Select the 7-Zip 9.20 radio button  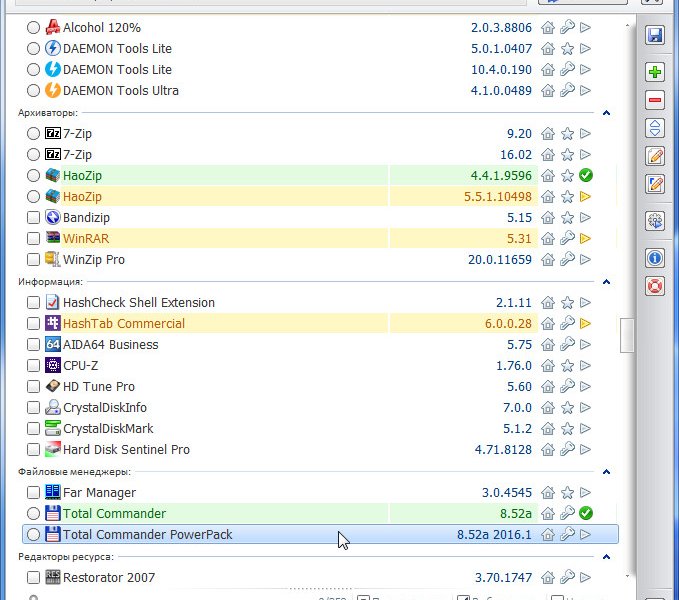[x=33, y=133]
